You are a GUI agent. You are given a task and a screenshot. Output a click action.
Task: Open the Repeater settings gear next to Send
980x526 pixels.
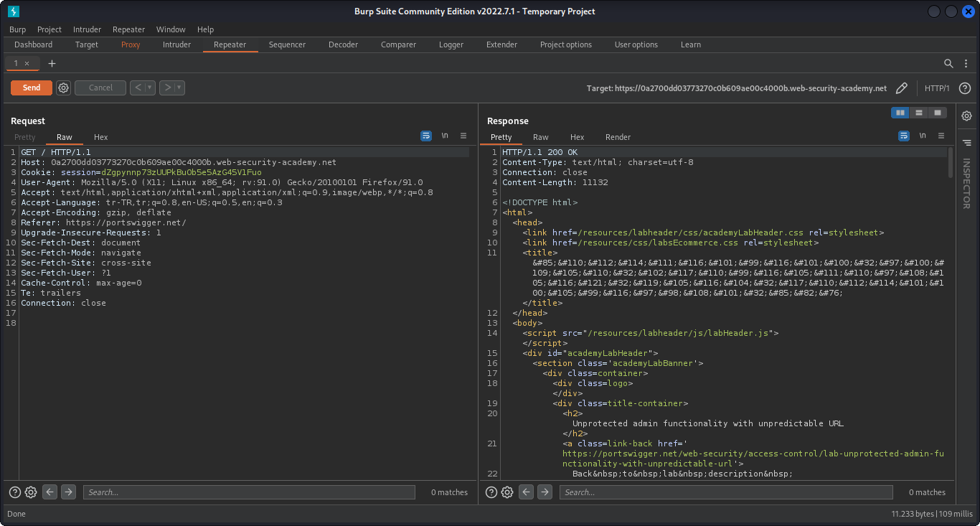point(63,88)
